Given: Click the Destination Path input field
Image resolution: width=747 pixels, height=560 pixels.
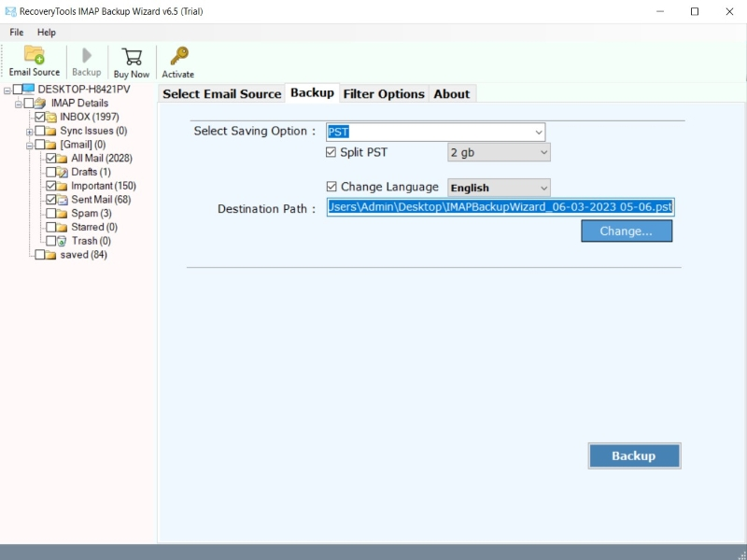Looking at the screenshot, I should (x=500, y=207).
